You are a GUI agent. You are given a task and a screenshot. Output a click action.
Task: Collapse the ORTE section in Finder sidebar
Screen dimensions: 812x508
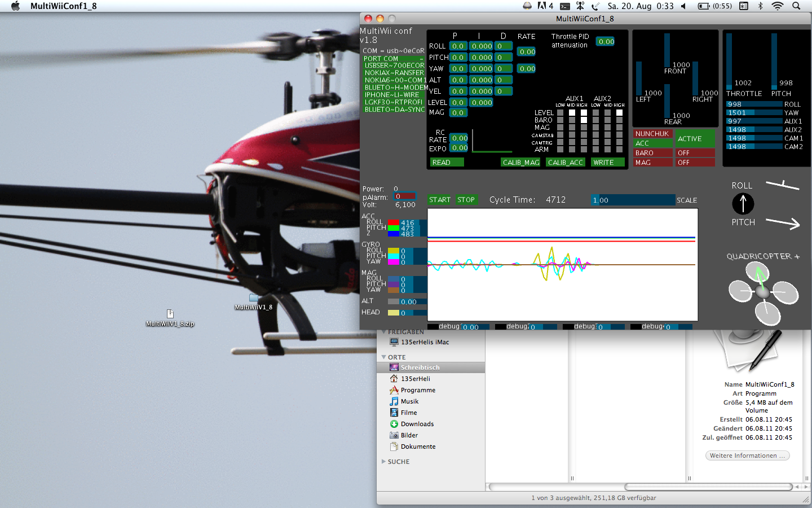tap(384, 357)
